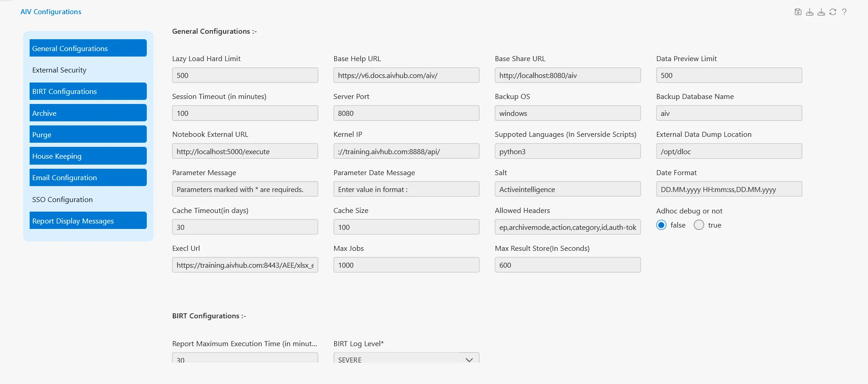Image resolution: width=868 pixels, height=384 pixels.
Task: Click the Allowed Headers field
Action: pos(568,227)
